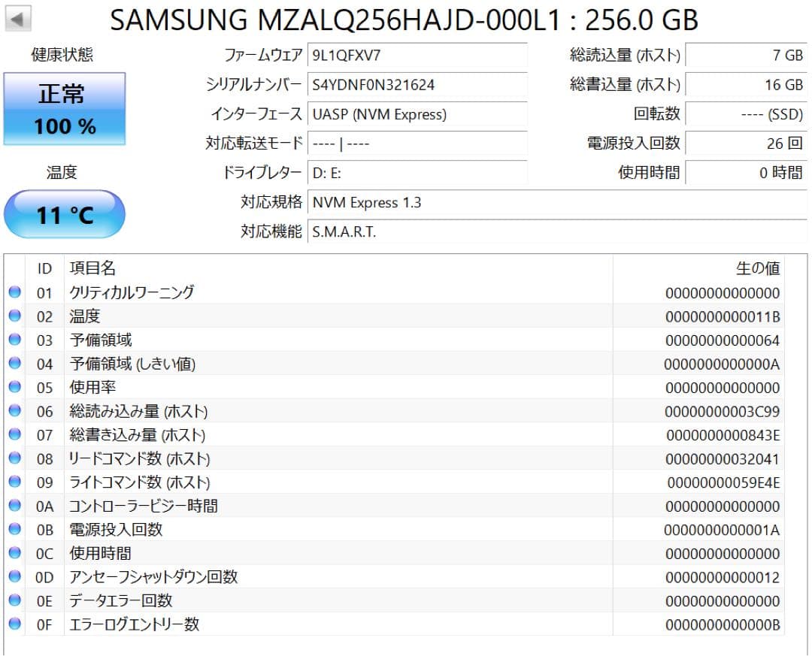Click the temperature icon showing 11 °C
Viewport: 812px width, 656px height.
64,213
